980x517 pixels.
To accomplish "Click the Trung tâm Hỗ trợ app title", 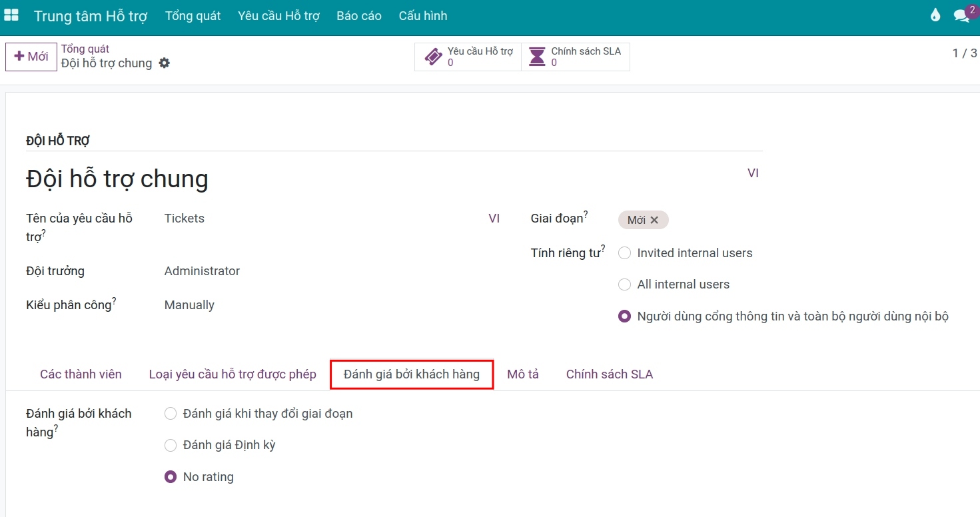I will pyautogui.click(x=91, y=15).
